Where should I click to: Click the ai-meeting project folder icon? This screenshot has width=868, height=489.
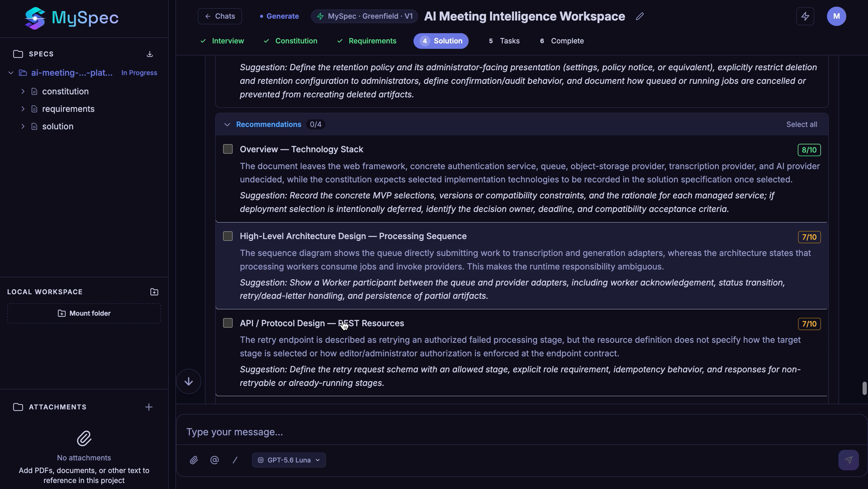coord(23,73)
